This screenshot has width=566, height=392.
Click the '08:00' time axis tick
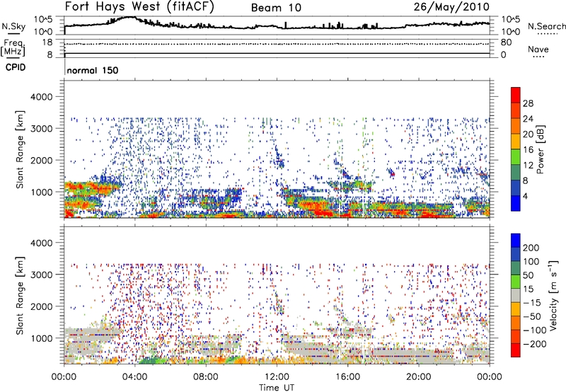point(206,377)
